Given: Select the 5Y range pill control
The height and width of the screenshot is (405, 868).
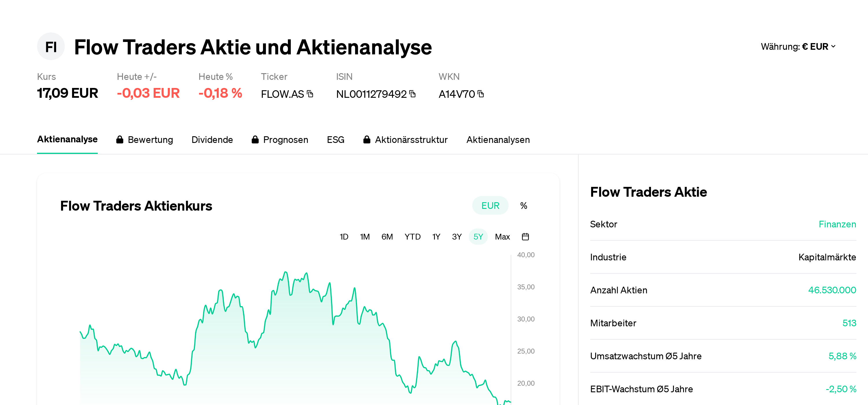Looking at the screenshot, I should pos(478,237).
